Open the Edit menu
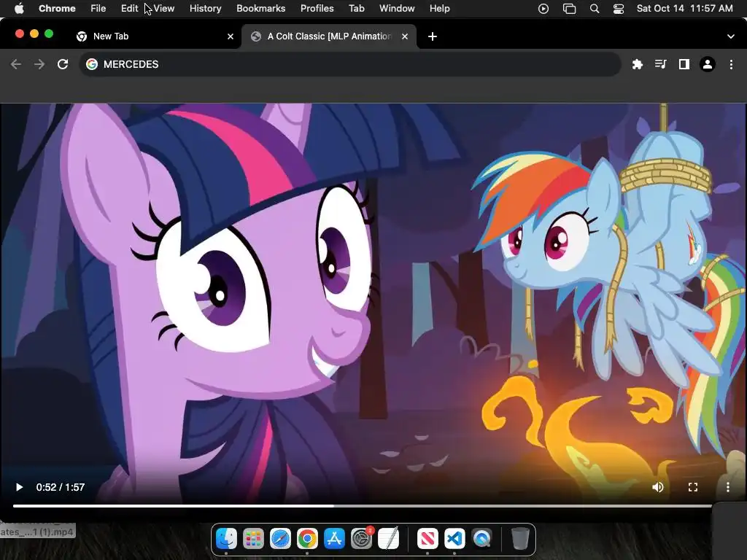 [x=129, y=8]
